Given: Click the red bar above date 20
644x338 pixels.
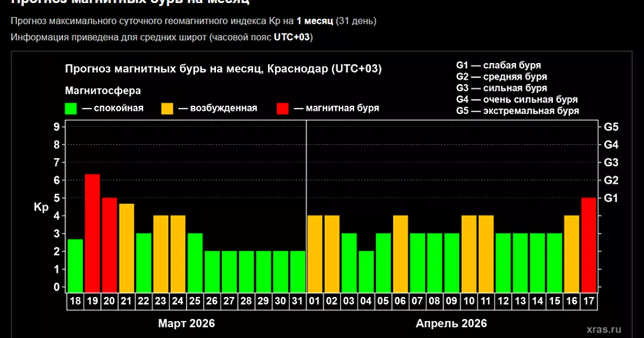Looking at the screenshot, I should [x=109, y=244].
